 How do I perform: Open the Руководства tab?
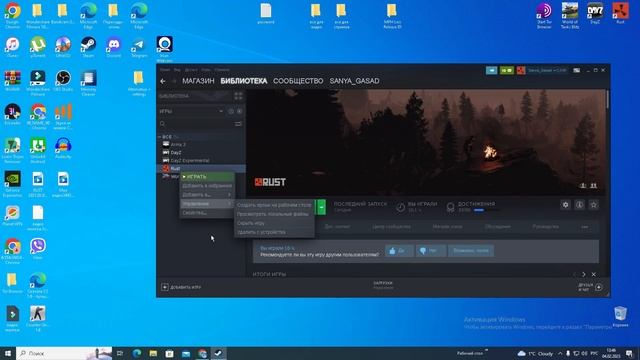click(x=545, y=227)
